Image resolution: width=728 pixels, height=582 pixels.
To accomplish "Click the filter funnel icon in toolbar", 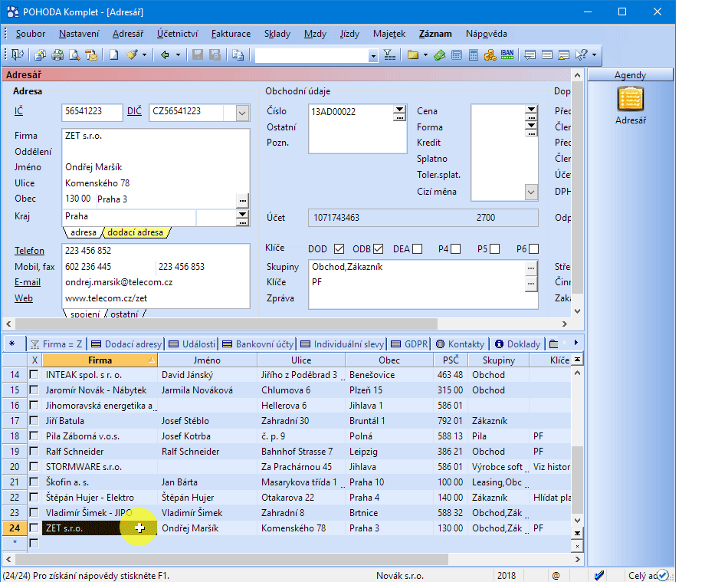I will click(389, 55).
